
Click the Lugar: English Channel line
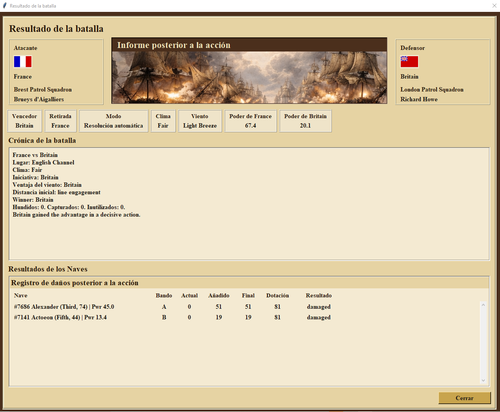[x=43, y=162]
